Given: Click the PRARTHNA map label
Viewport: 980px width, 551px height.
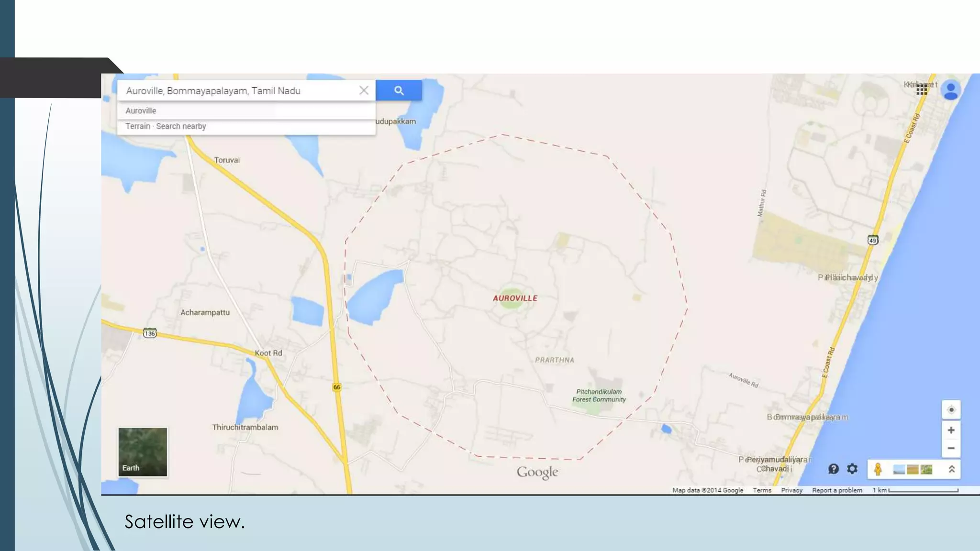Looking at the screenshot, I should [x=555, y=360].
